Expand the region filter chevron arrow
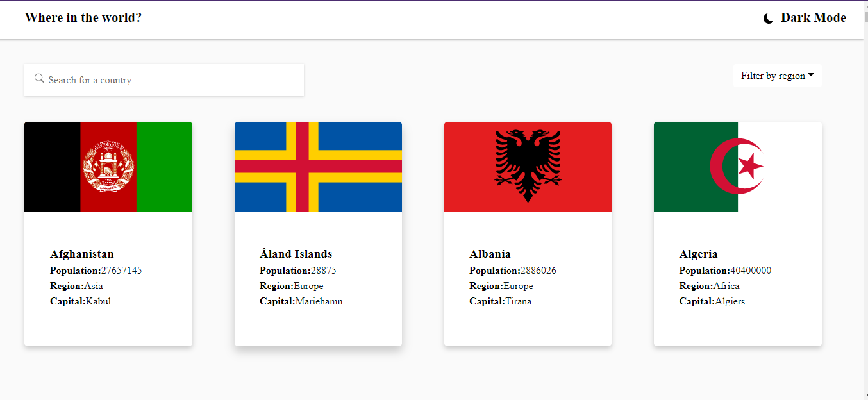 point(812,74)
